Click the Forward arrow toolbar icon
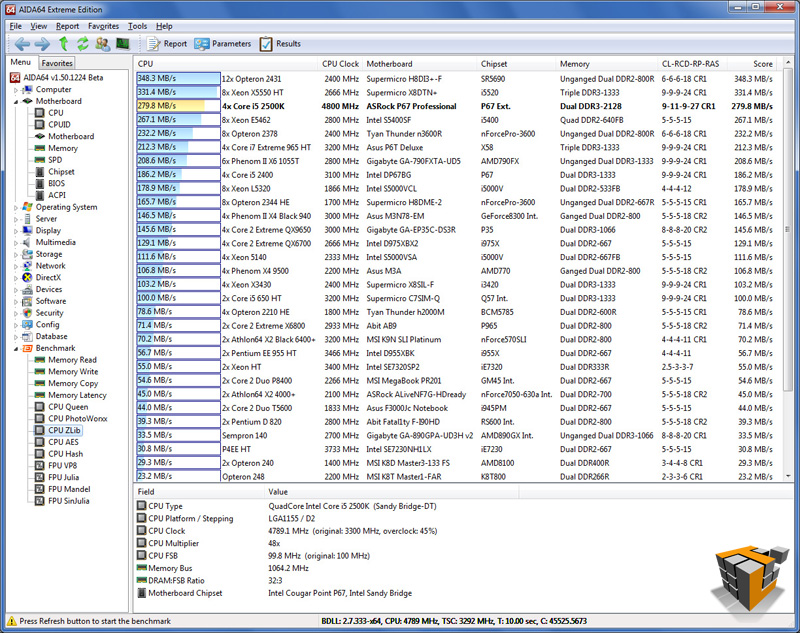 tap(42, 44)
